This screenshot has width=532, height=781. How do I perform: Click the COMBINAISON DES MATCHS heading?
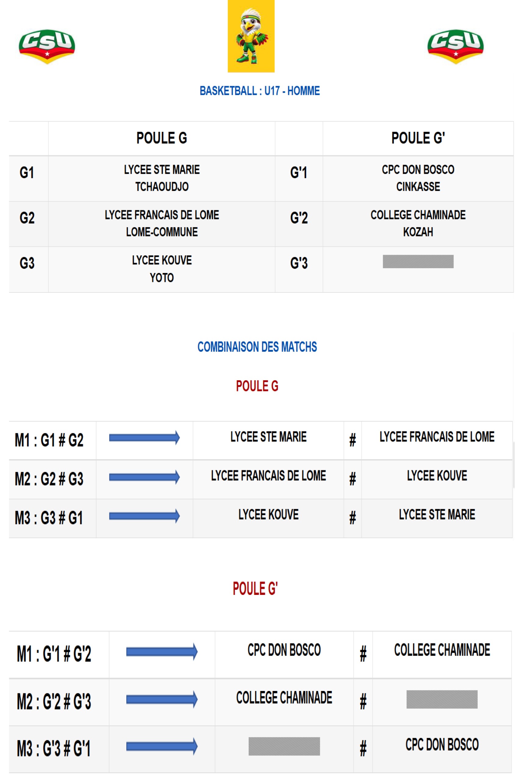tap(257, 347)
